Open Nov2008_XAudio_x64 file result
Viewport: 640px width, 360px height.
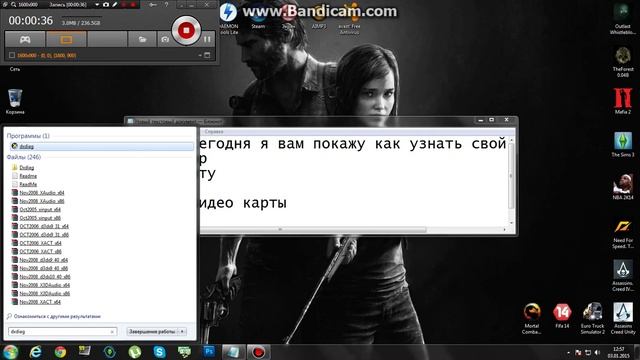(42, 193)
